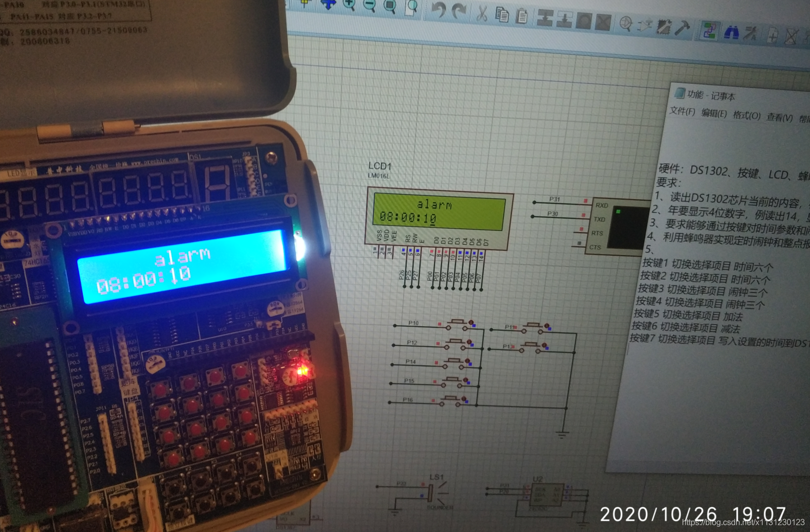Click the Block Delete tool
This screenshot has height=532, width=810.
(603, 22)
